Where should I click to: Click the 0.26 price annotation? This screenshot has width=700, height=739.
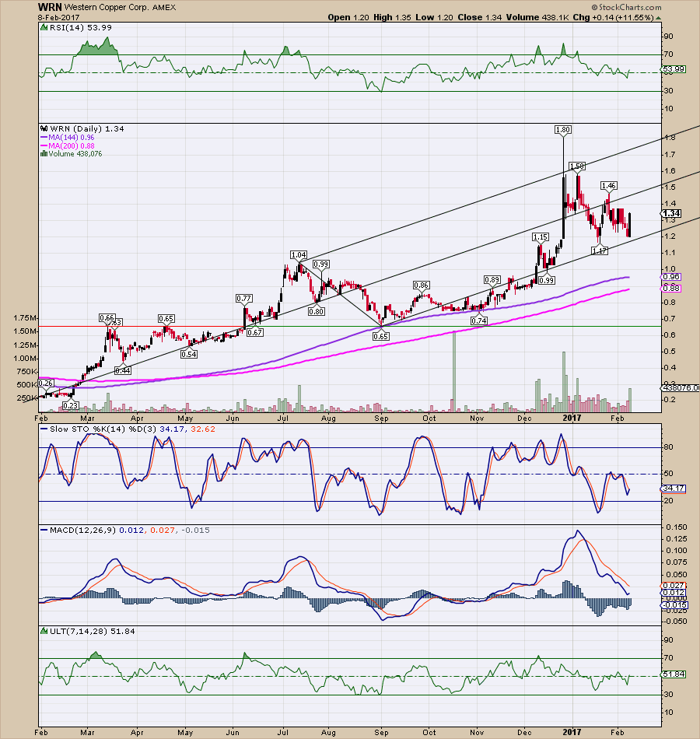(x=46, y=384)
